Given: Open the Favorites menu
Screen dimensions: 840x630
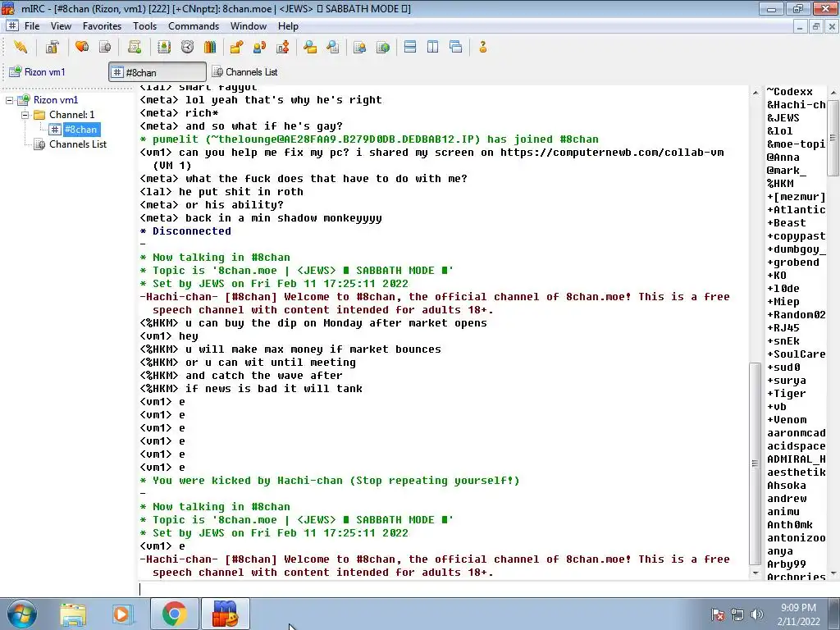Looking at the screenshot, I should click(102, 25).
